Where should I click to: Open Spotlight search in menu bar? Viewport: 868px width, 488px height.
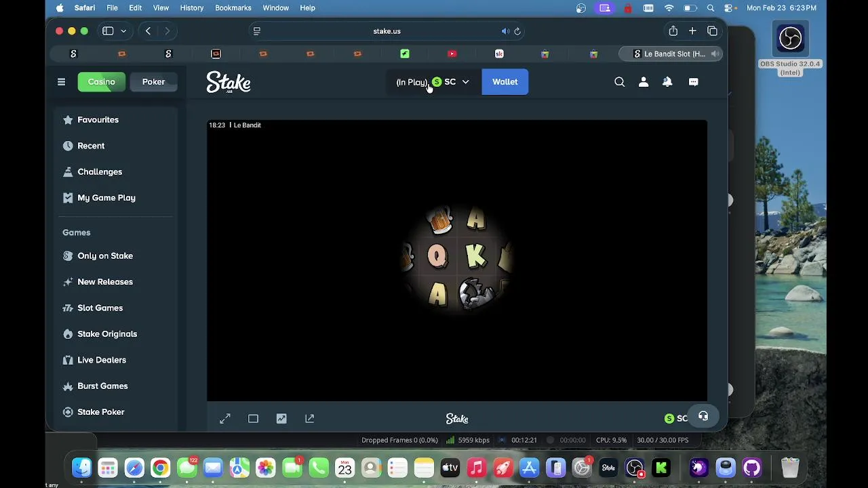[x=710, y=8]
